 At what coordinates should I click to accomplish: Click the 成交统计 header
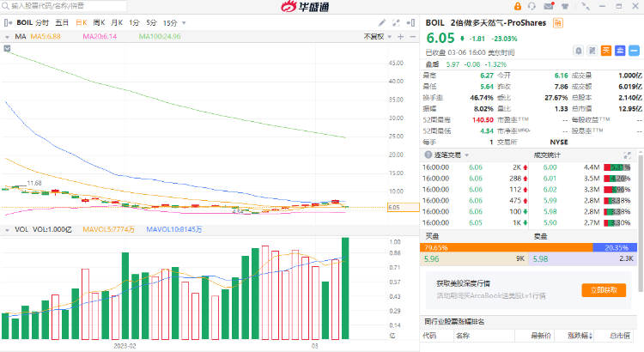547,155
